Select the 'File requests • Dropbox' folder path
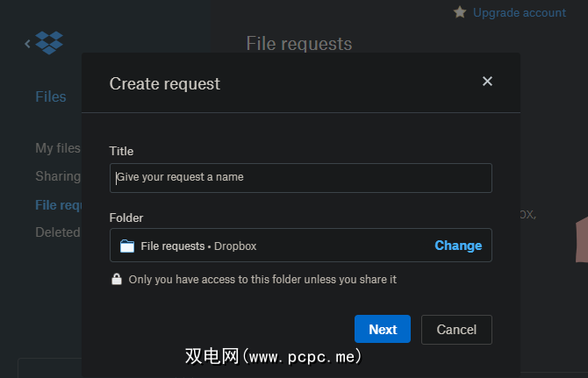Screen dimensions: 588x378 click(x=198, y=246)
